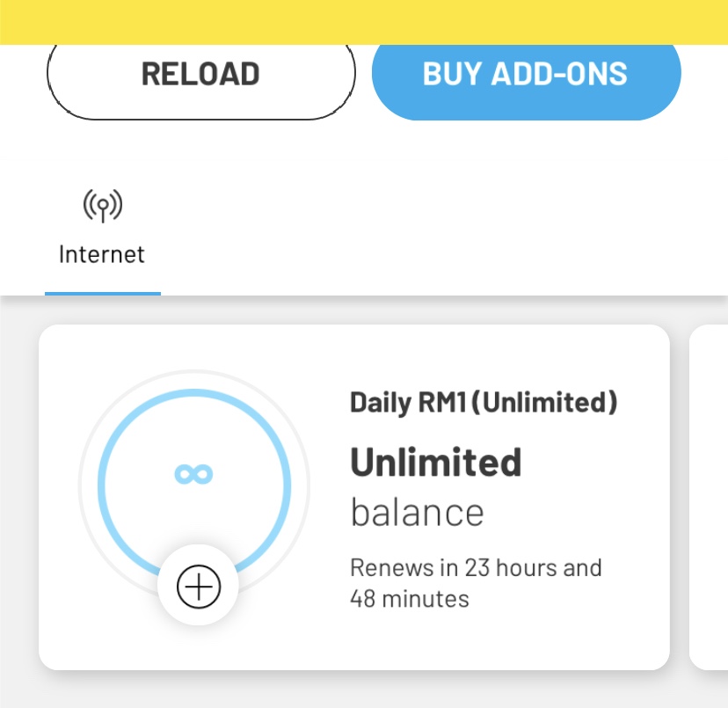Open the Daily RM1 (Unlimited) plan title
Screen dimensions: 728x708
(484, 402)
